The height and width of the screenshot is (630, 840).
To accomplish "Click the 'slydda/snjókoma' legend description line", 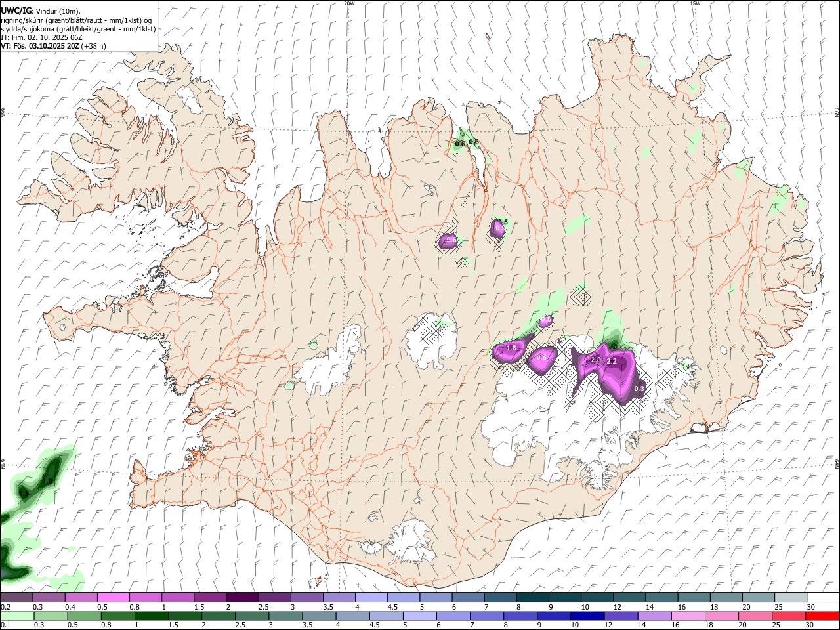I will pos(78,29).
